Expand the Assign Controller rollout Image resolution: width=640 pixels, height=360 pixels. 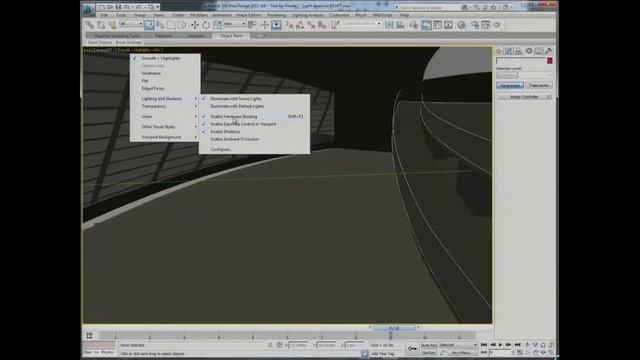coord(524,97)
